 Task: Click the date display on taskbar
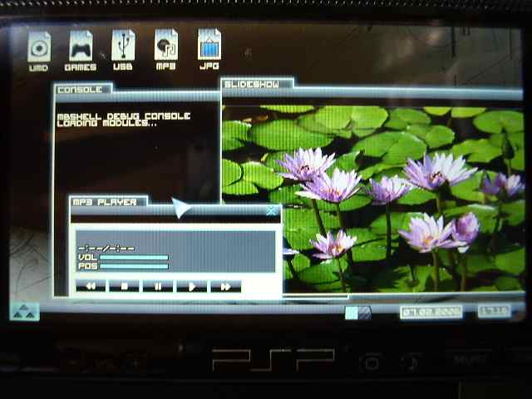click(x=431, y=313)
